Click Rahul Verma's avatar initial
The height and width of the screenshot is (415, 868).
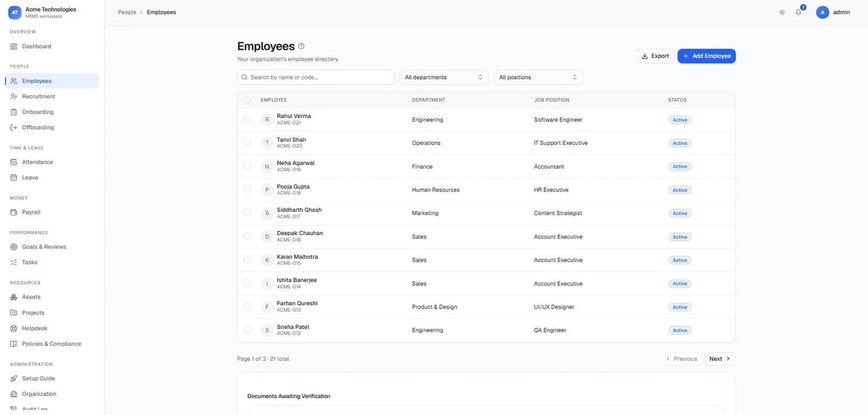tap(267, 120)
